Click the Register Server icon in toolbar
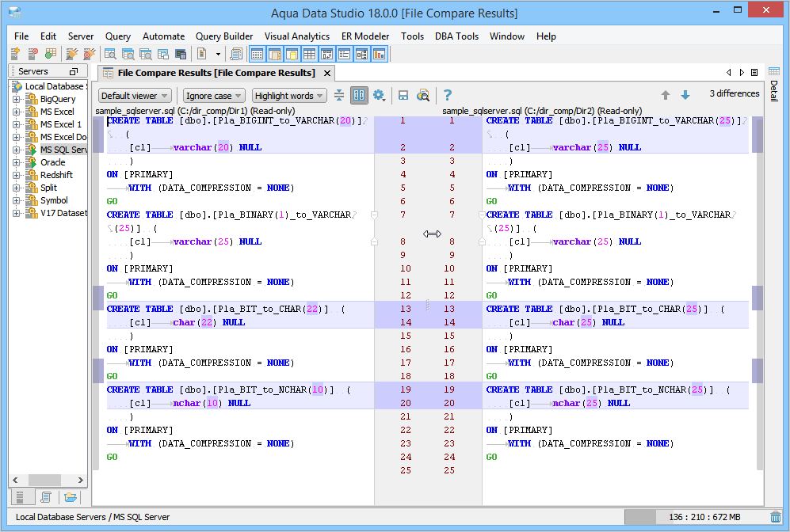This screenshot has height=532, width=790. [x=15, y=54]
